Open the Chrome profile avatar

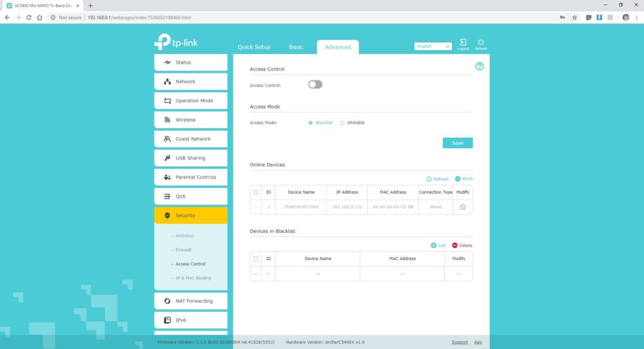(x=625, y=17)
